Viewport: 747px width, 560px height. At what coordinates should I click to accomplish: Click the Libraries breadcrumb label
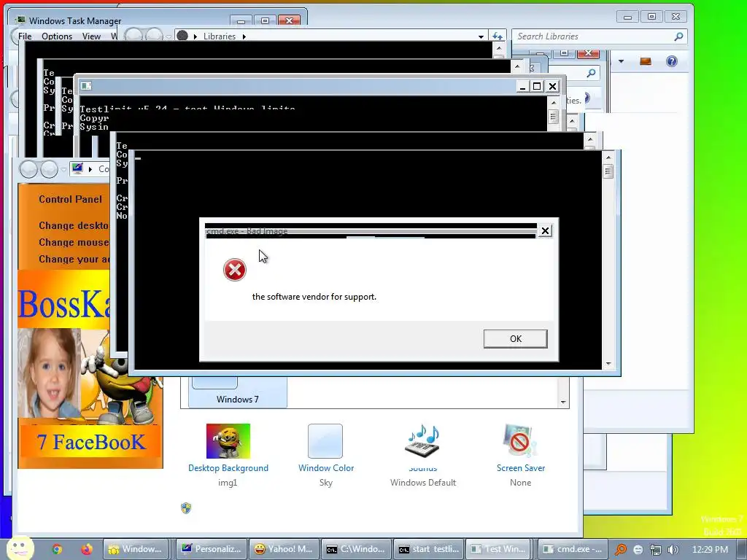pos(220,36)
